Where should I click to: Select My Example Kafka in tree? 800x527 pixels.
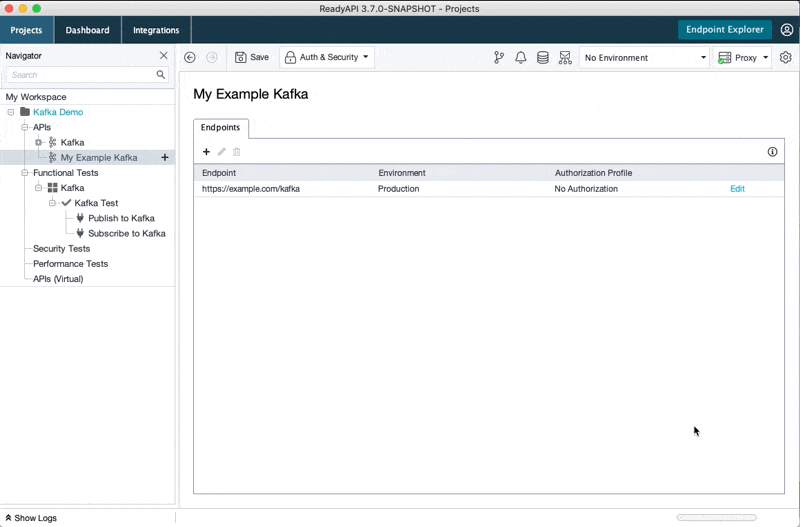98,158
